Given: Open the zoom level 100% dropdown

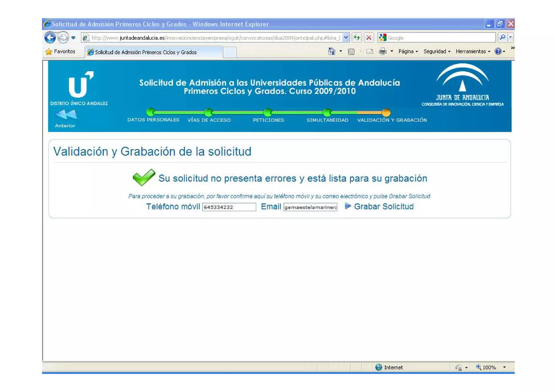Looking at the screenshot, I should [504, 367].
